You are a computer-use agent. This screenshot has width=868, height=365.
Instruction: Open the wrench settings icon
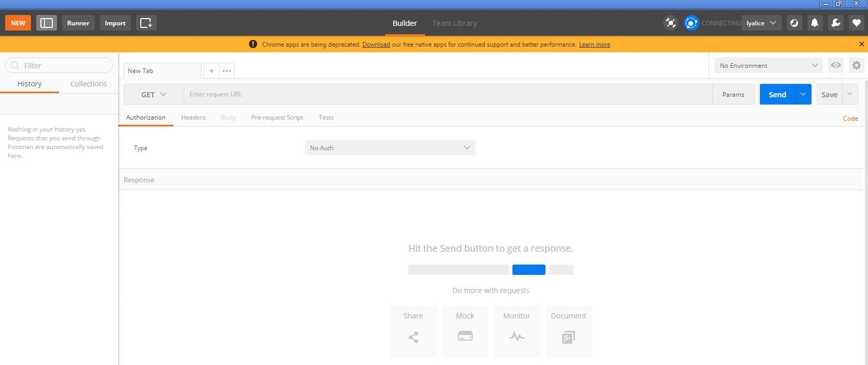[x=836, y=23]
